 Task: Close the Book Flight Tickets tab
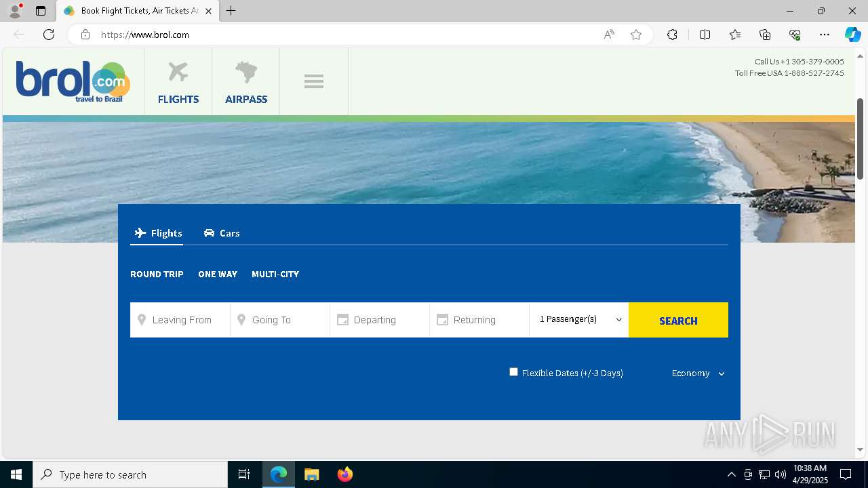[x=208, y=11]
